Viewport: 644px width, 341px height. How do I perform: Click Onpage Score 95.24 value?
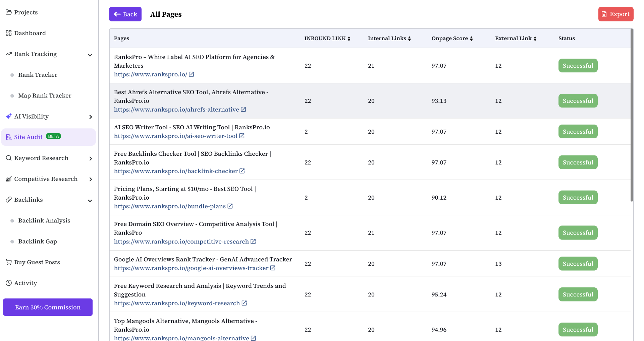(439, 294)
